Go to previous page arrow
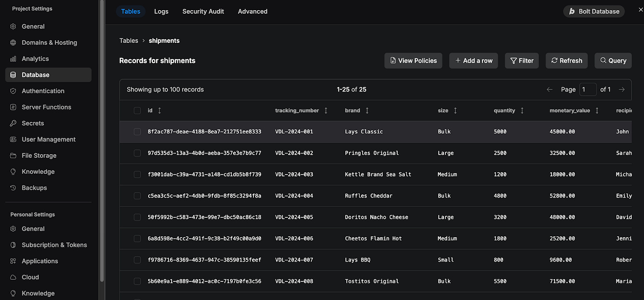 550,89
